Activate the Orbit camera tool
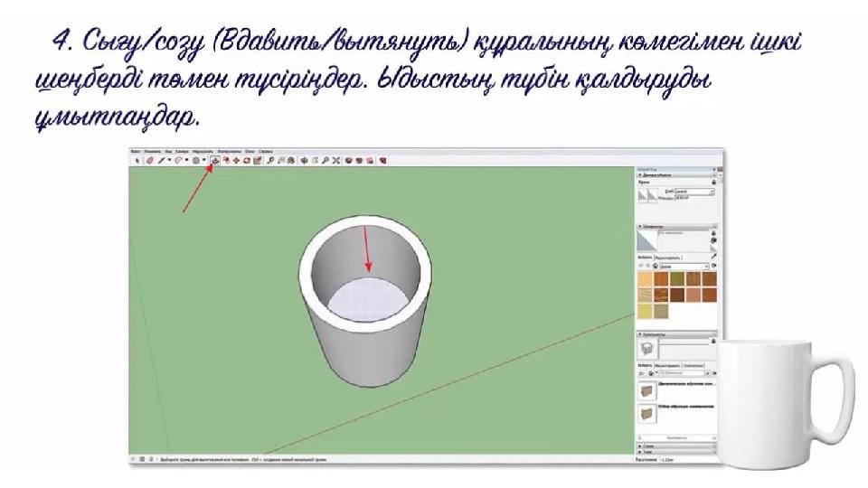 (304, 161)
